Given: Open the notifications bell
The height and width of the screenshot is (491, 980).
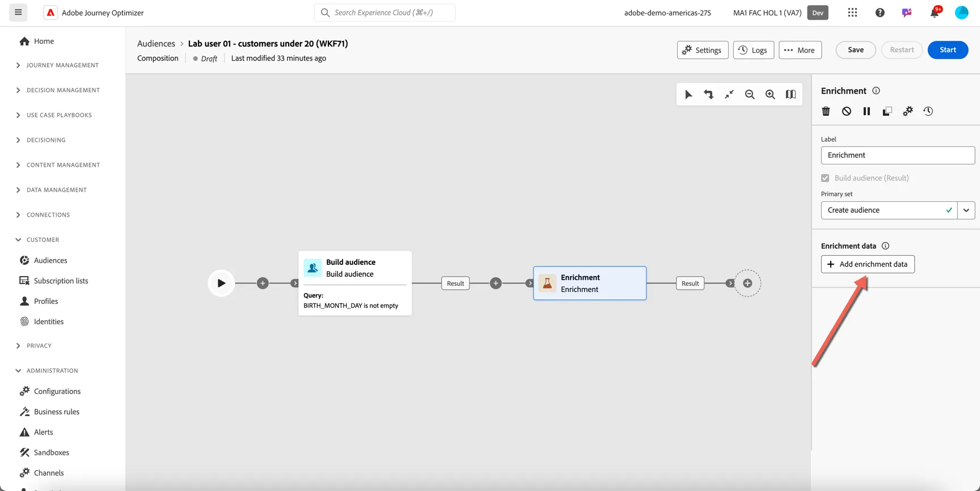Looking at the screenshot, I should (934, 12).
